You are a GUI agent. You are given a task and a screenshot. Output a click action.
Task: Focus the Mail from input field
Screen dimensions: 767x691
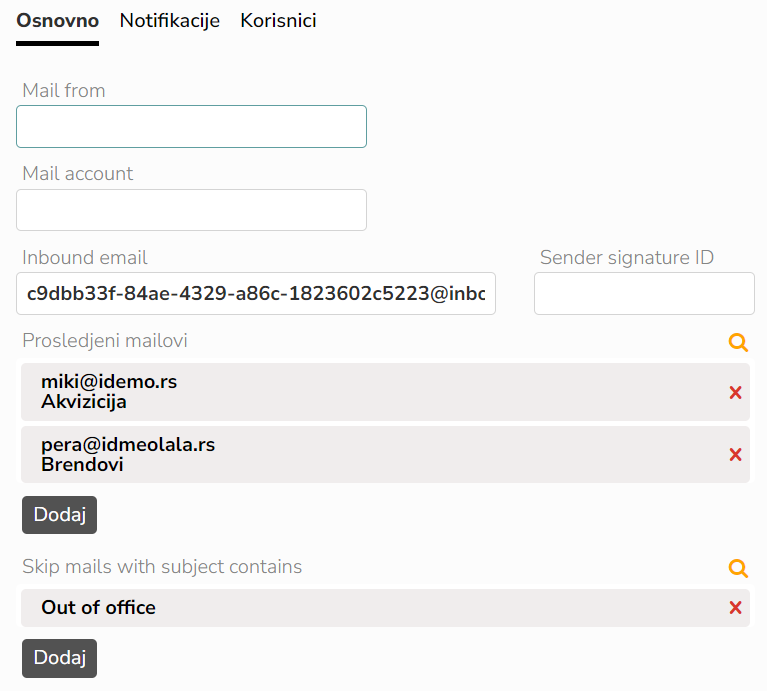click(x=191, y=127)
